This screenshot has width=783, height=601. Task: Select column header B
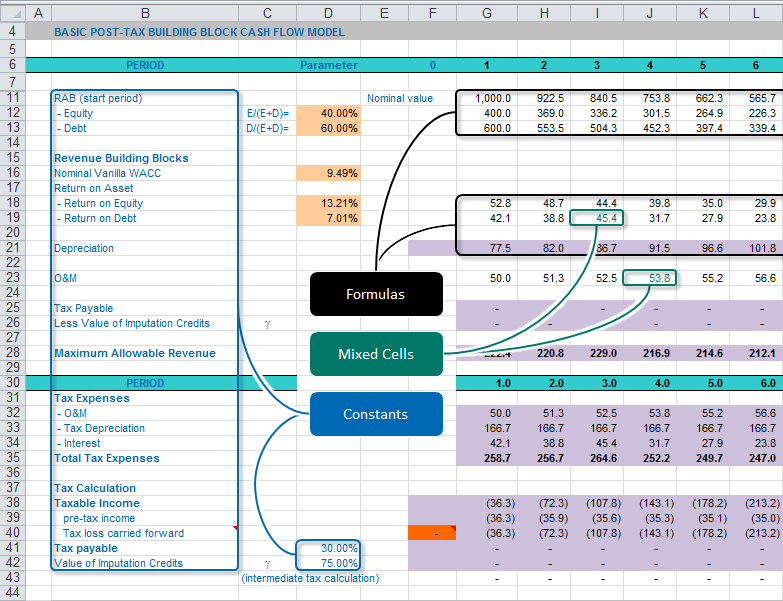pos(145,13)
